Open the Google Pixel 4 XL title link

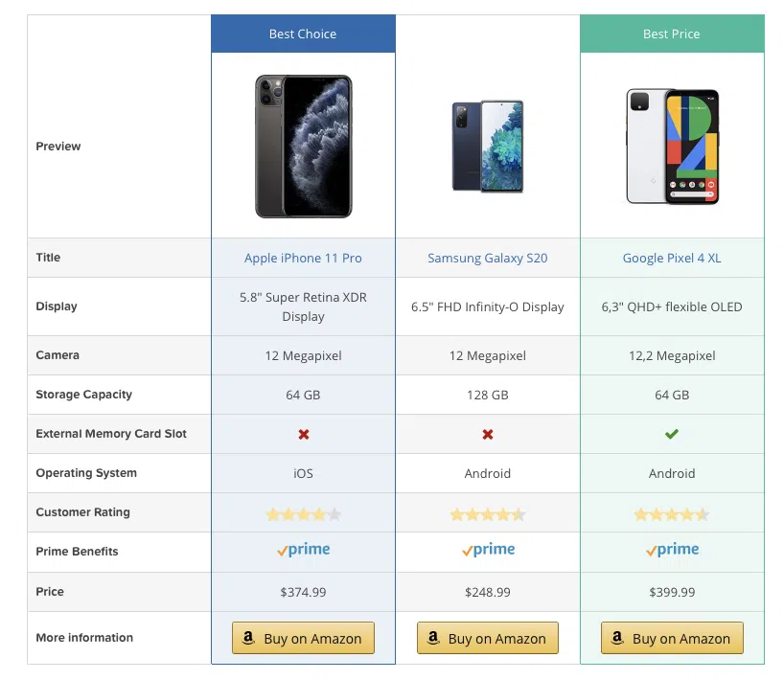point(672,258)
